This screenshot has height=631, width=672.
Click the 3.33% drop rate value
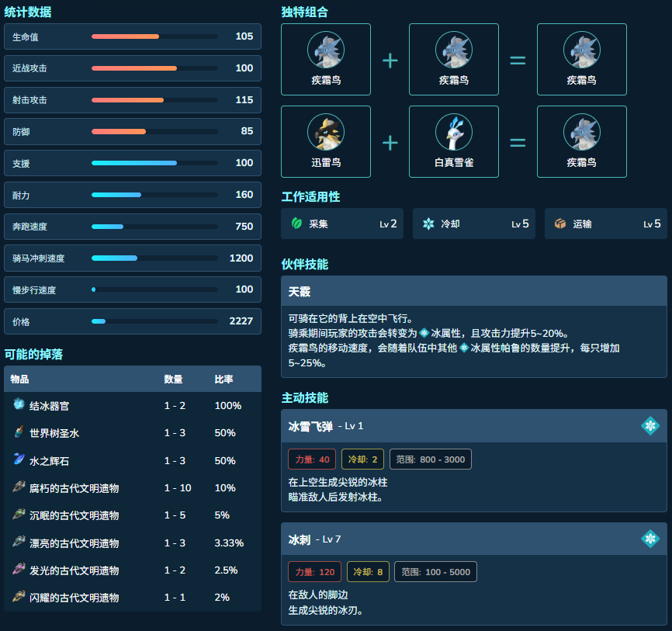point(229,543)
